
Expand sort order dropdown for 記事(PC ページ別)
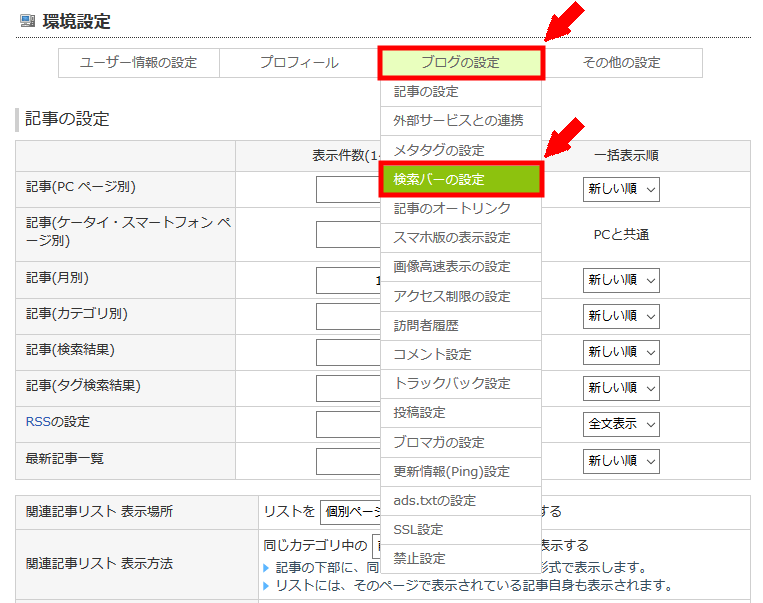point(621,189)
